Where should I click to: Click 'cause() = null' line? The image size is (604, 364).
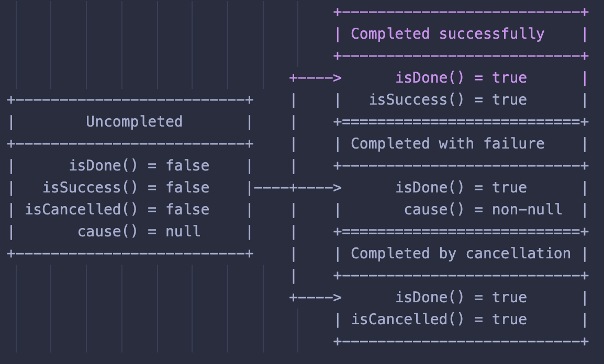[x=139, y=232]
